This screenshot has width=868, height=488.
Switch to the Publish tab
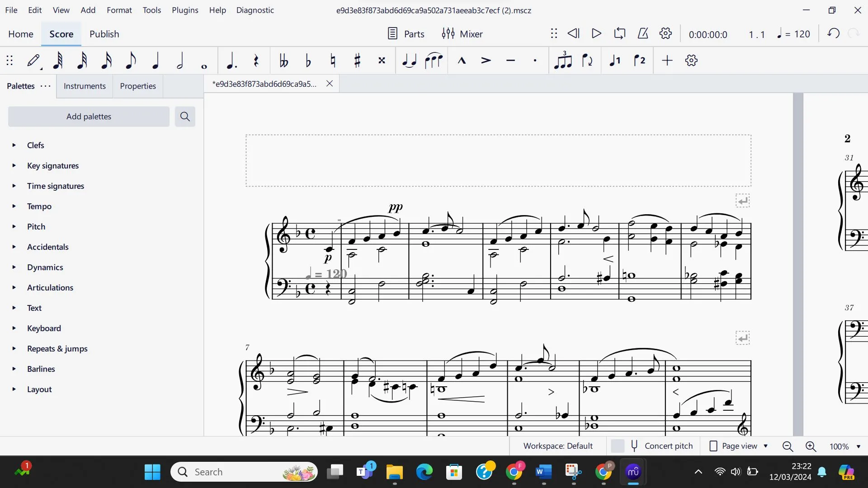104,33
